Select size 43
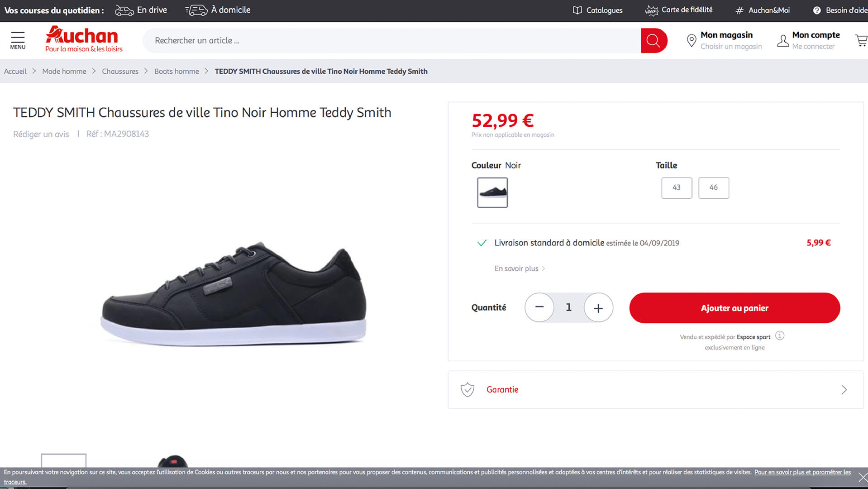 (677, 188)
